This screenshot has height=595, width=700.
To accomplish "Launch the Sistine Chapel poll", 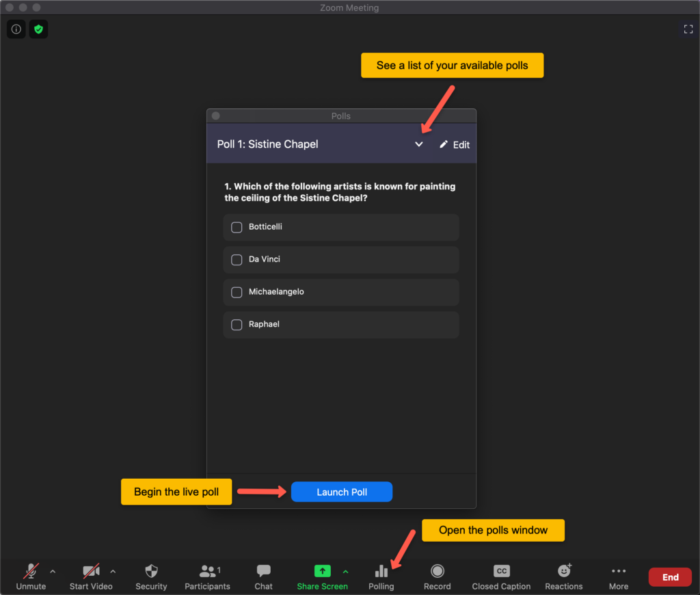I will pos(341,492).
